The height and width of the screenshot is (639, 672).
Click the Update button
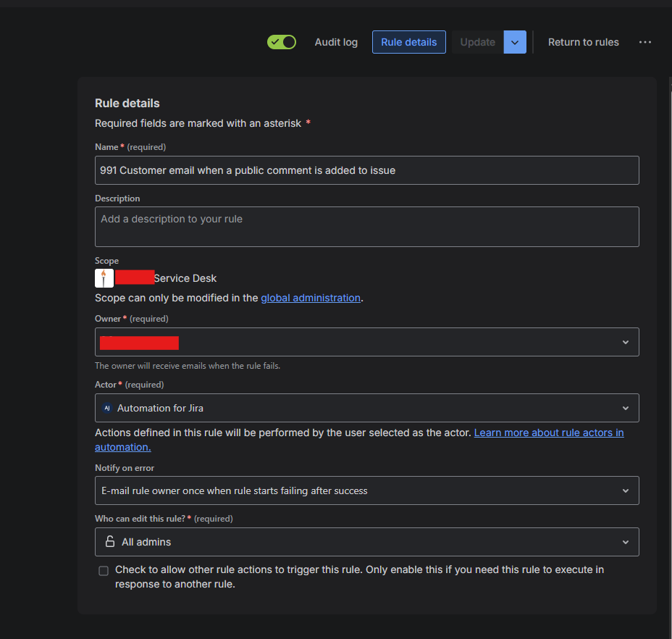477,42
